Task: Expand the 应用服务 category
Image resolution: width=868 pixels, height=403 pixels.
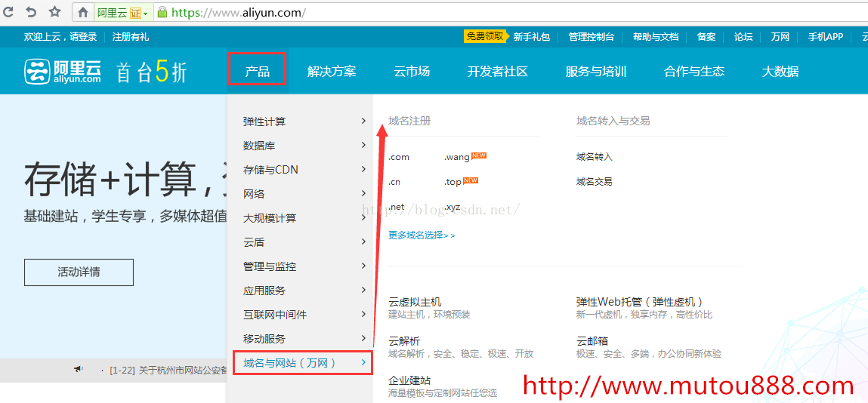Action: pos(300,291)
